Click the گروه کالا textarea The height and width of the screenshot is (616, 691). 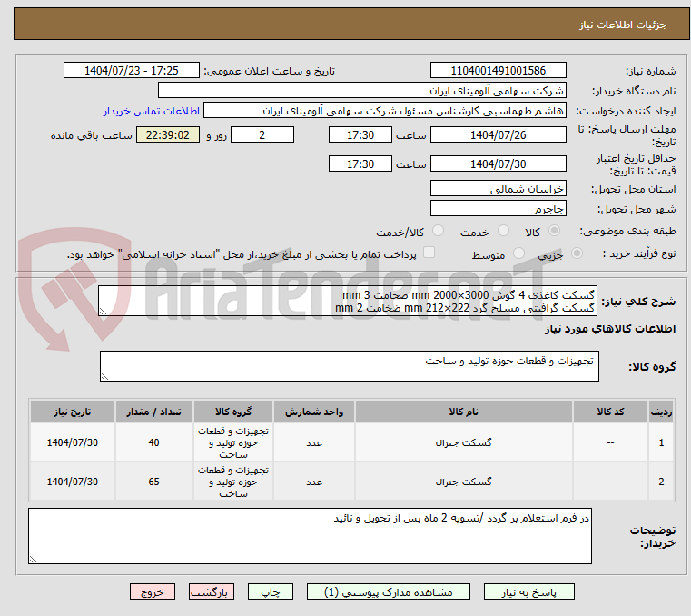[x=350, y=366]
